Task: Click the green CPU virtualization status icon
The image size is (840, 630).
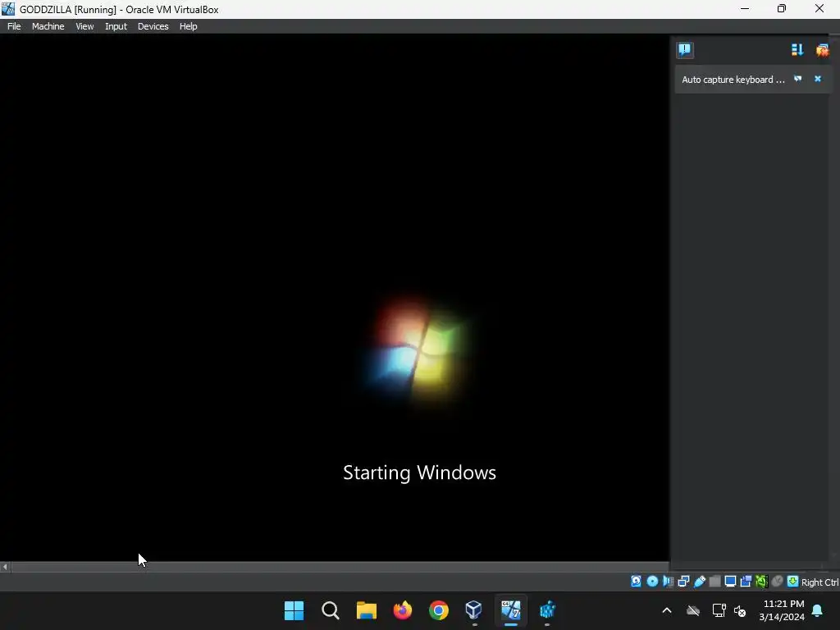Action: pos(761,582)
